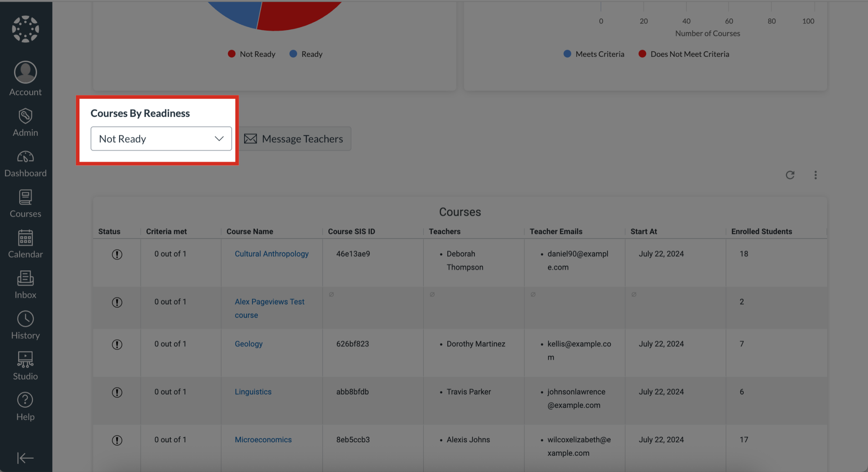Open the Canvas global navigation logo
This screenshot has width=868, height=472.
click(x=25, y=29)
